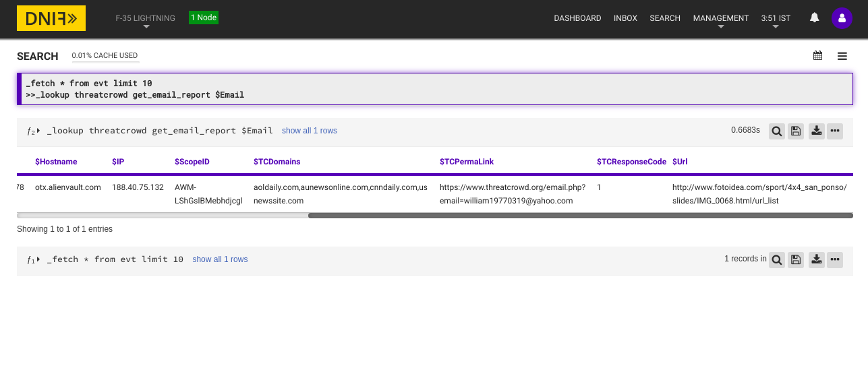Sort by the $Url column
This screenshot has width=868, height=382.
pyautogui.click(x=680, y=162)
